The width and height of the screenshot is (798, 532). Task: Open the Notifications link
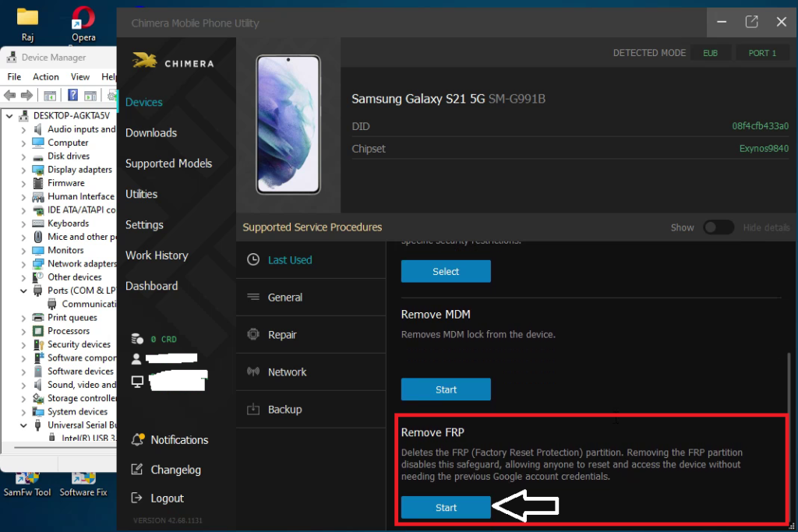pos(179,440)
